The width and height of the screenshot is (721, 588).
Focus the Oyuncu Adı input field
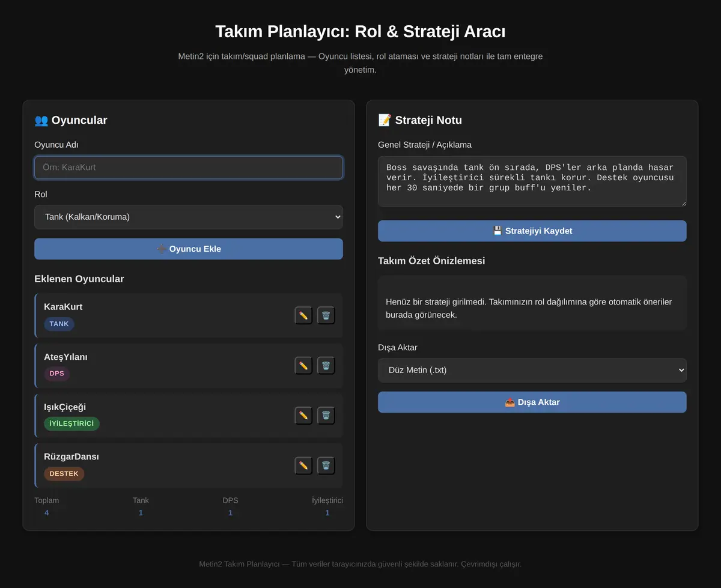pyautogui.click(x=189, y=168)
